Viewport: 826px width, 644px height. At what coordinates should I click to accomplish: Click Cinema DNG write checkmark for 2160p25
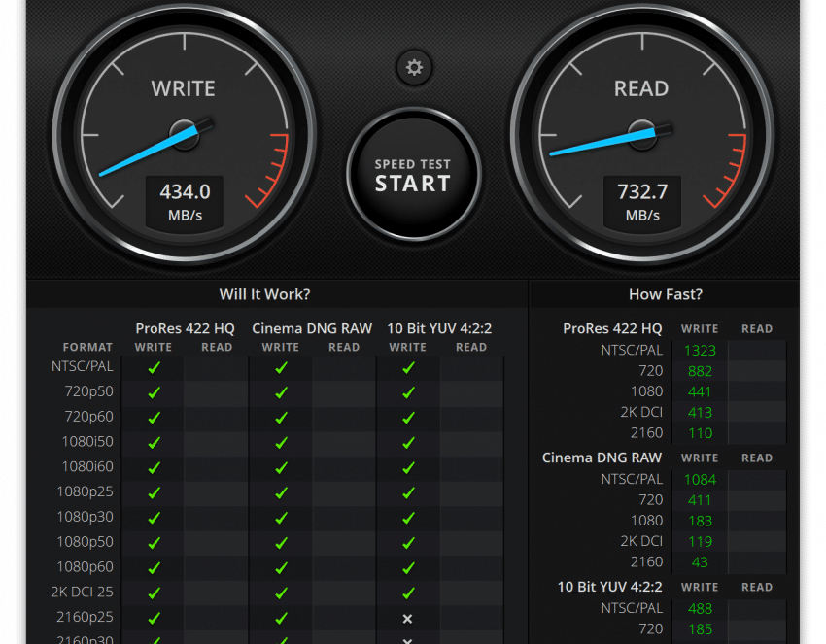point(281,618)
